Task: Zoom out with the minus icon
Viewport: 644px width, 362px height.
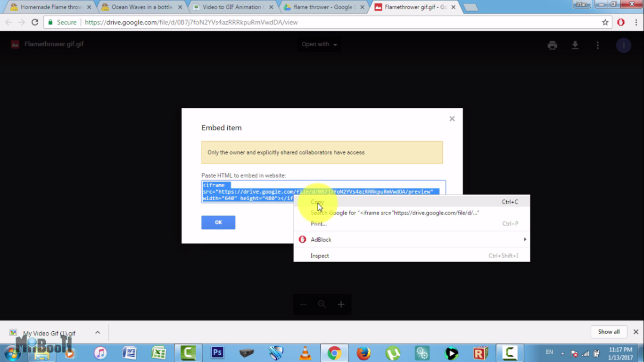Action: (x=303, y=304)
